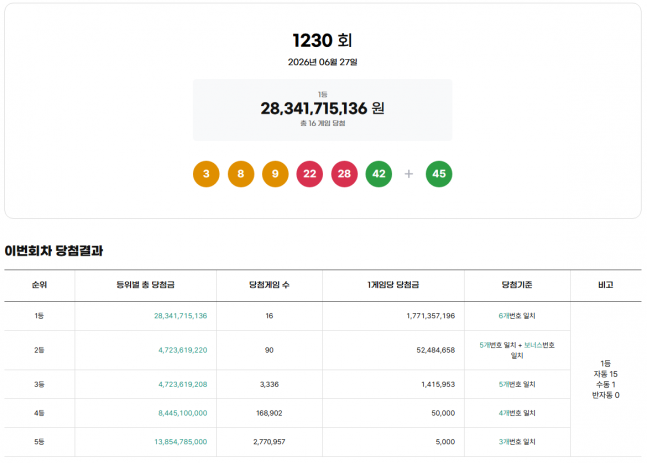Click the criterion '3개번호 일치'
Image resolution: width=647 pixels, height=463 pixels.
pos(517,442)
